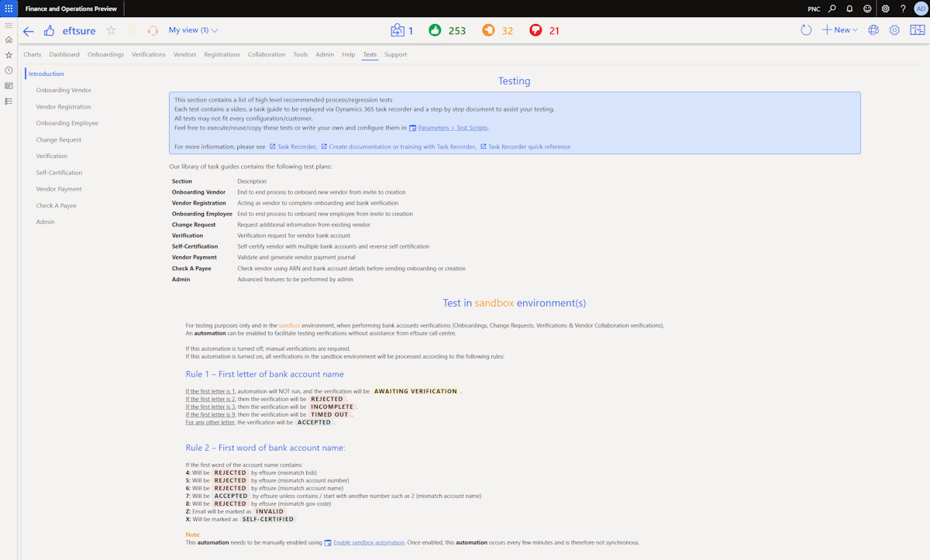Switch to the Verifications tab
This screenshot has width=930, height=560.
click(x=149, y=55)
